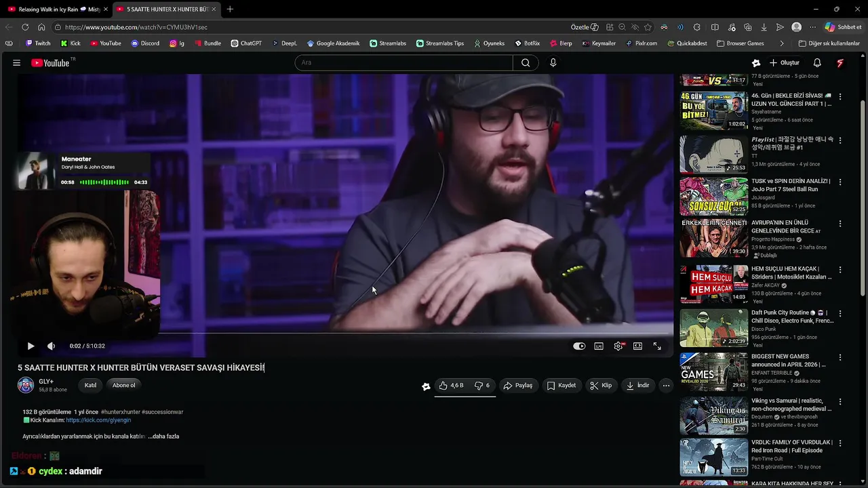Click the #hunterxhunter hashtag

tap(120, 411)
